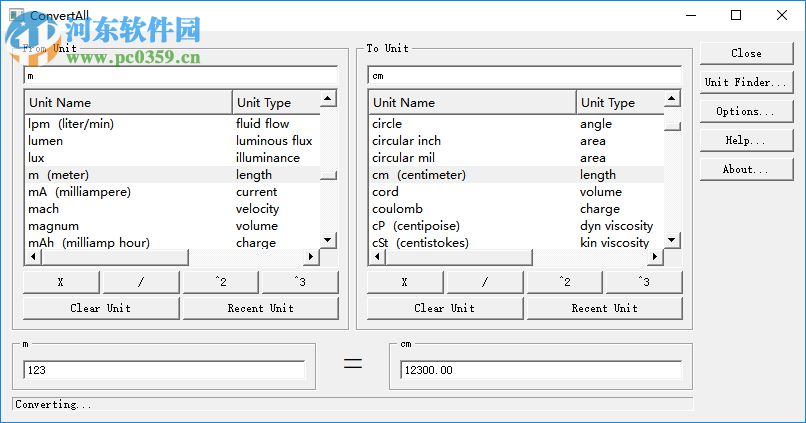Open the Help menu button

pos(746,140)
